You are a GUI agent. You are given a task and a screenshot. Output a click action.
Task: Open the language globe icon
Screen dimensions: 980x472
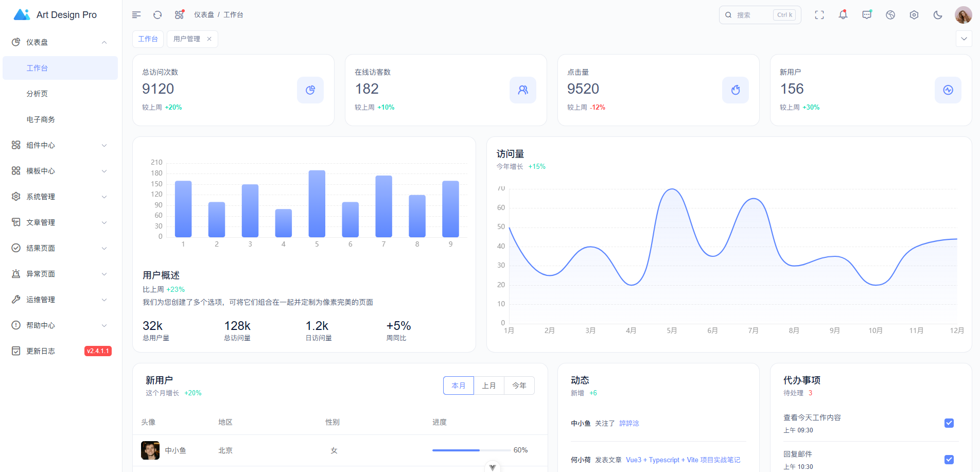(x=890, y=15)
